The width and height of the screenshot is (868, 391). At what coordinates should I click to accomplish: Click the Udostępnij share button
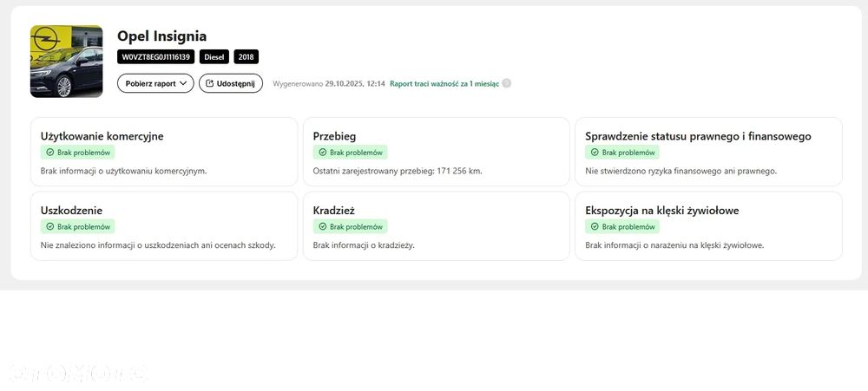tap(230, 83)
